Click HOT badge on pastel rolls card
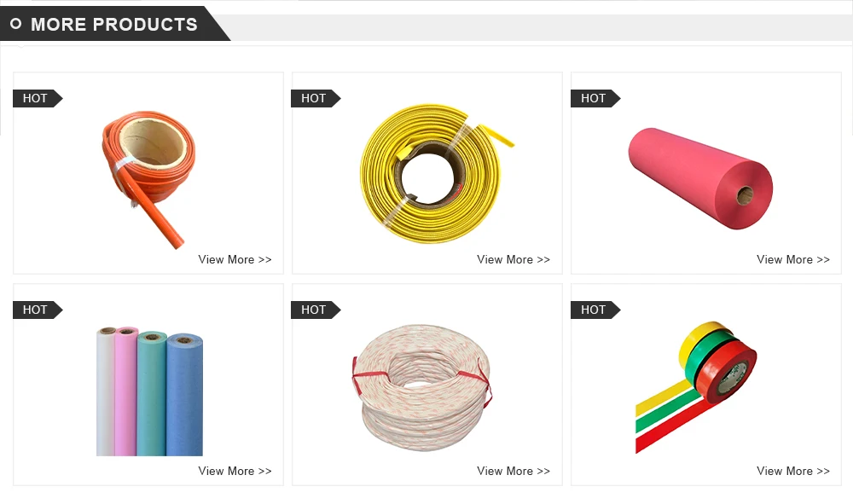Image resolution: width=853 pixels, height=504 pixels. pos(38,310)
